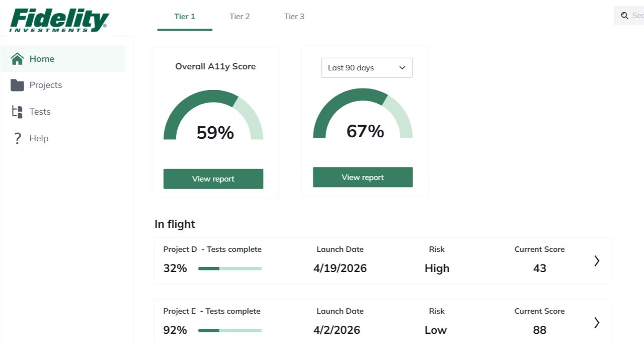Click current score 43
This screenshot has width=644, height=362.
click(540, 268)
